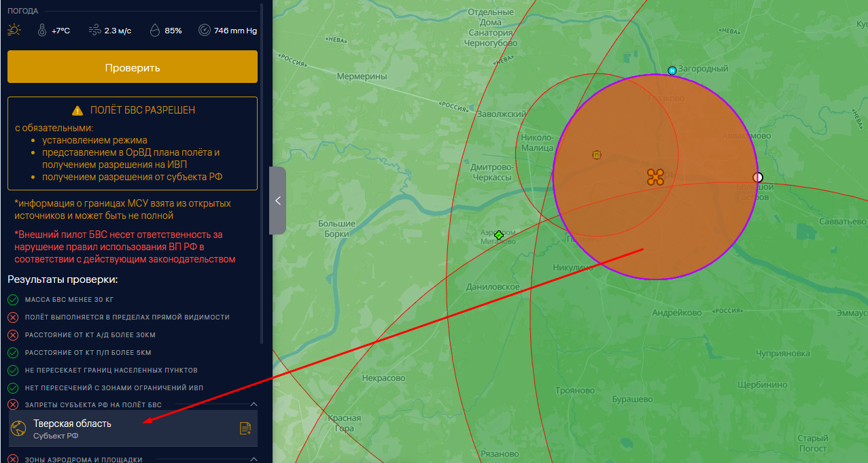The width and height of the screenshot is (868, 463).
Task: Click the thermometer temperature icon
Action: pos(41,31)
